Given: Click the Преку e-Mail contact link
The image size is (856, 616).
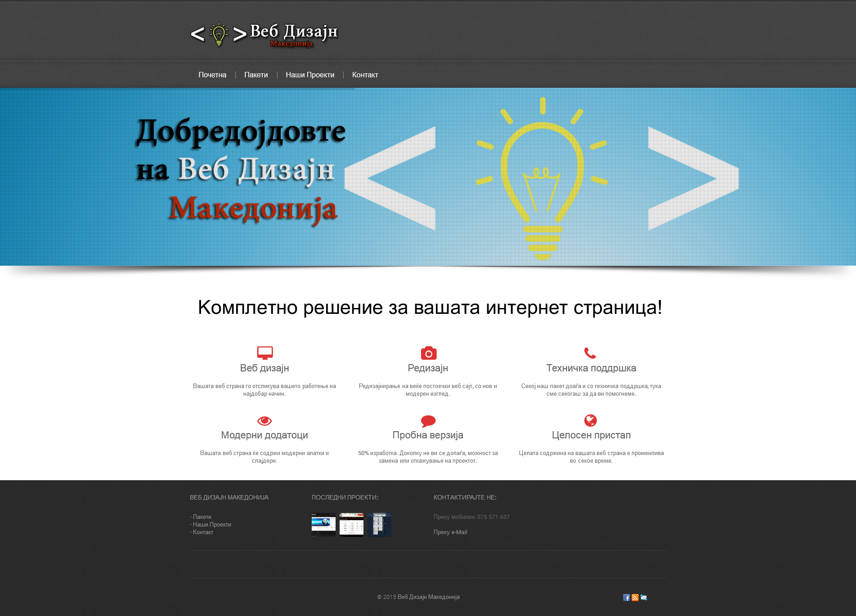Looking at the screenshot, I should [450, 532].
